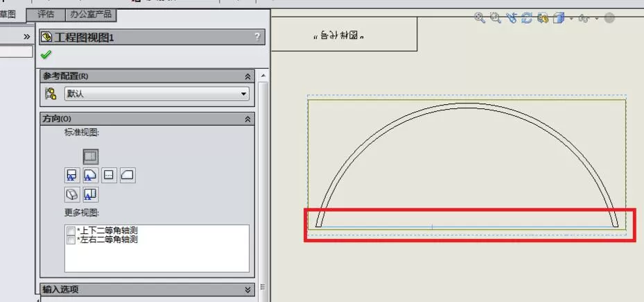
Task: Click the property panel scroll up arrow
Action: [263, 76]
